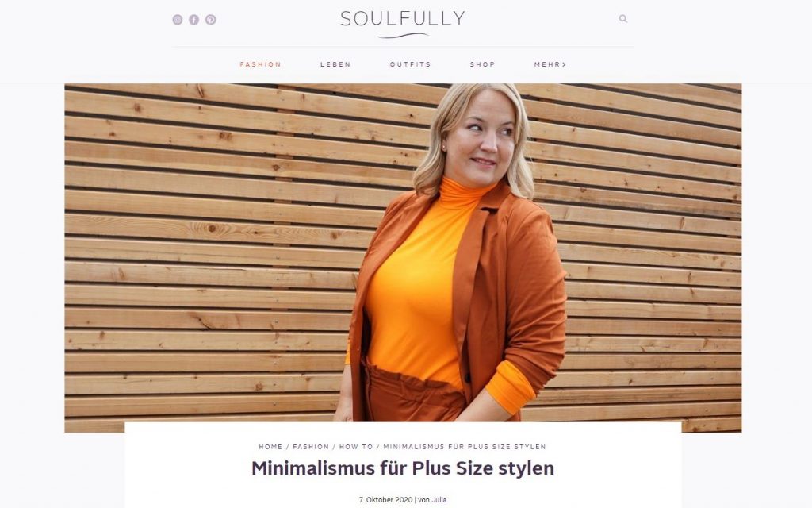
Task: Open the Shop navigation item
Action: click(x=483, y=64)
